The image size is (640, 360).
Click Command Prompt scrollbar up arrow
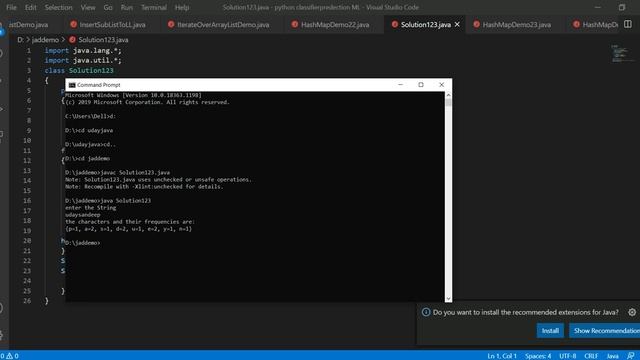(x=448, y=95)
